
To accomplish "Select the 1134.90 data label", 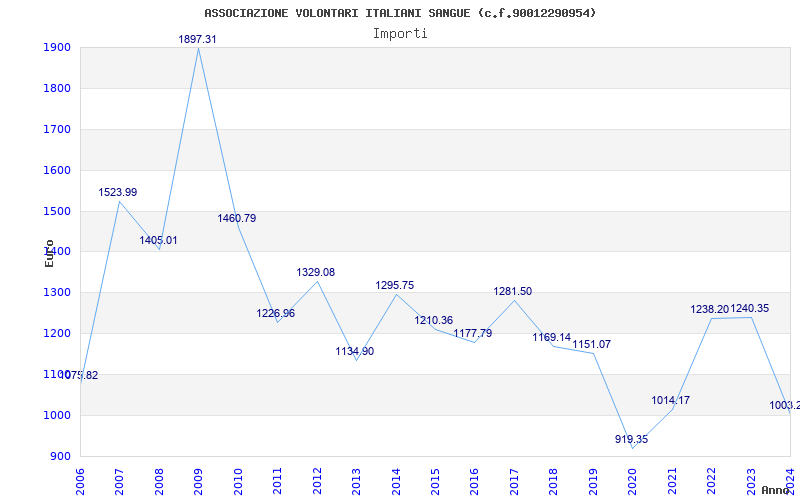I will pos(355,352).
